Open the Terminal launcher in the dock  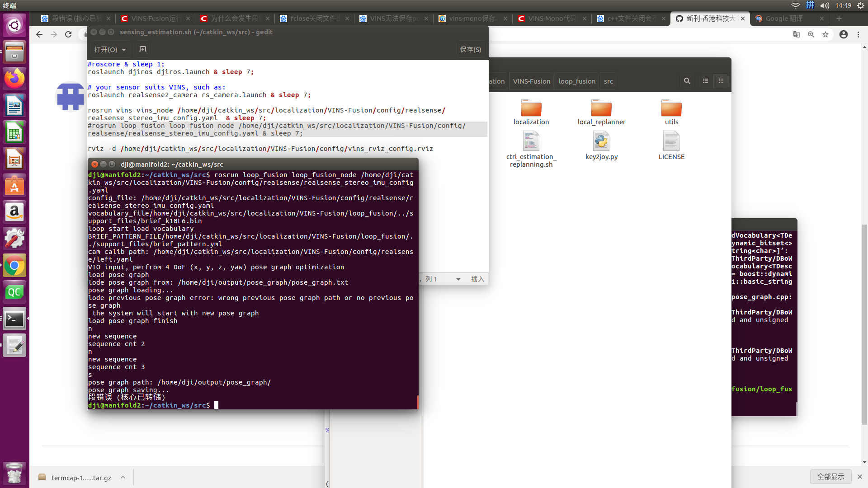[14, 319]
